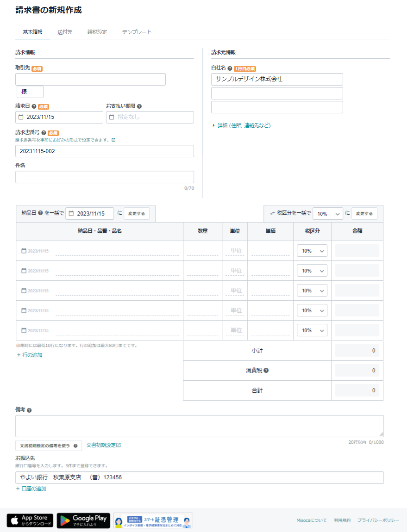Screen dimensions: 407x532
Task: Open the 様 honorific selector
Action: tap(30, 92)
